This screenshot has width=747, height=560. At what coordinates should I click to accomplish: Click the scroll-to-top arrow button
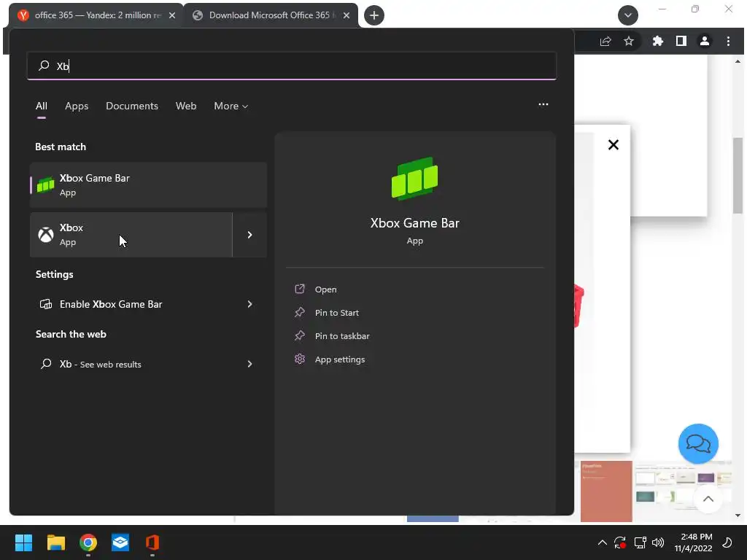(708, 499)
